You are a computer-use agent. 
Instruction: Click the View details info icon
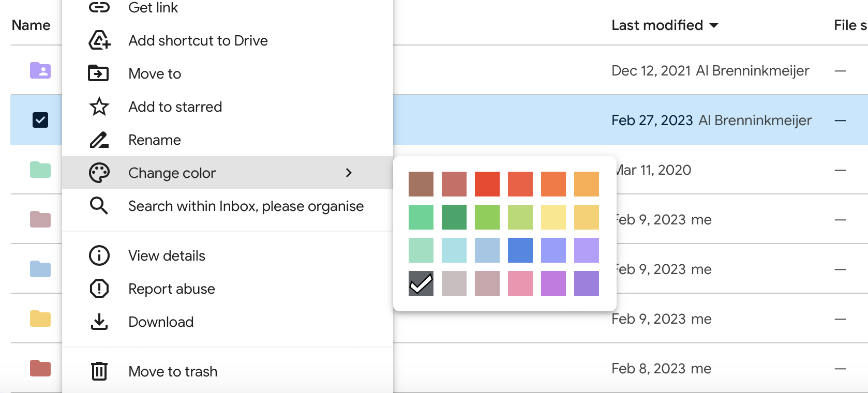point(99,255)
